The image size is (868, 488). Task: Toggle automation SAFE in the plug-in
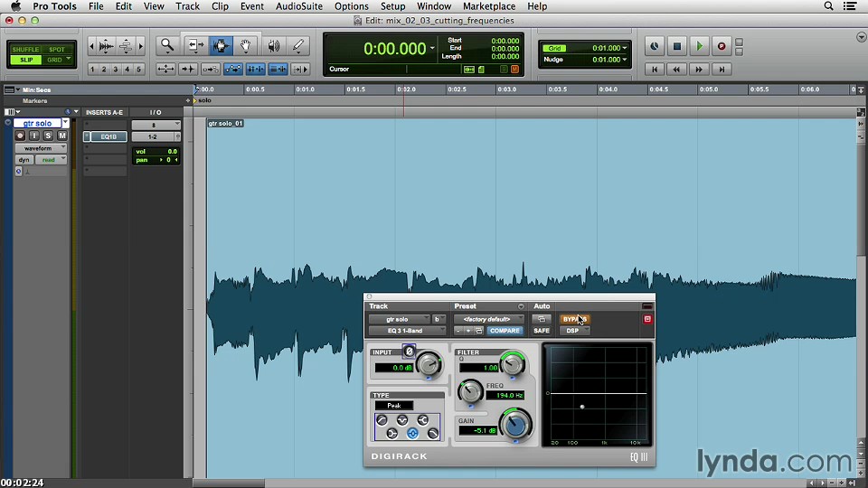[542, 331]
